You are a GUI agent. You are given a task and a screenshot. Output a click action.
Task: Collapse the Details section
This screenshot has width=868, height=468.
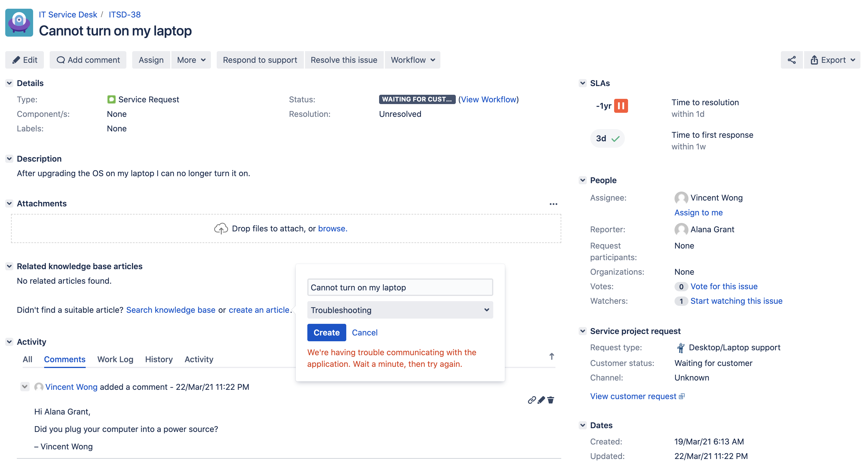pos(9,83)
